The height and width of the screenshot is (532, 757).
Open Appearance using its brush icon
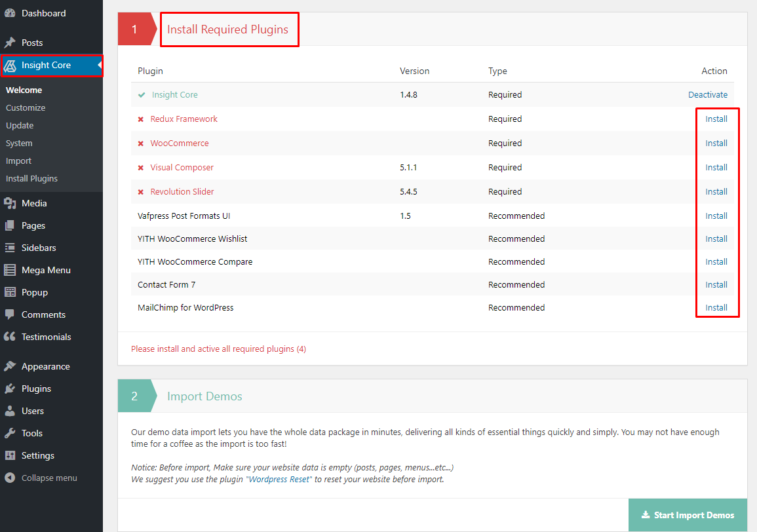coord(12,366)
